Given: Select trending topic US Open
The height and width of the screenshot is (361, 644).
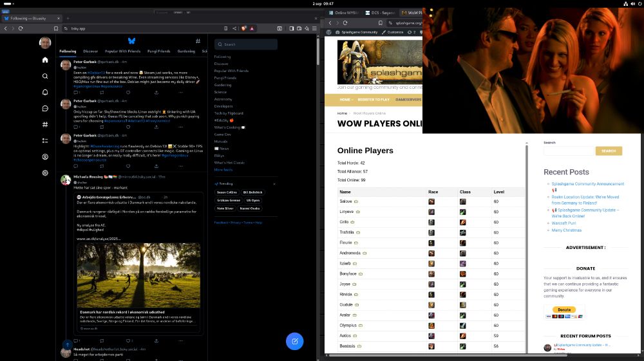Looking at the screenshot, I should (253, 200).
